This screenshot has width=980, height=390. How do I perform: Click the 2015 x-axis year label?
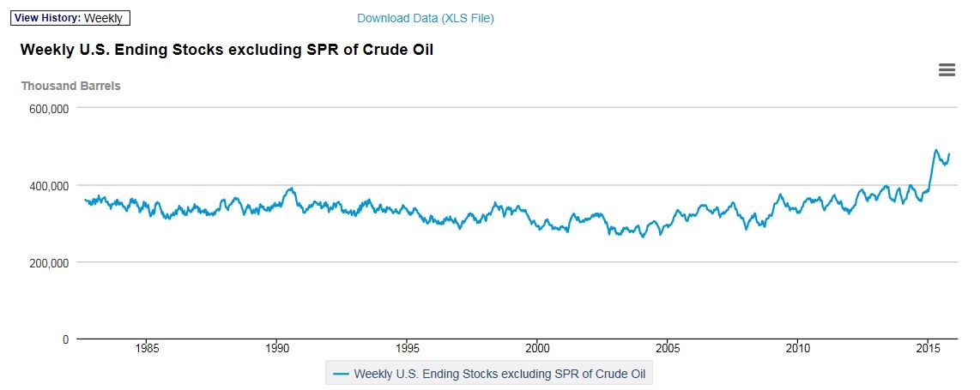tap(928, 349)
